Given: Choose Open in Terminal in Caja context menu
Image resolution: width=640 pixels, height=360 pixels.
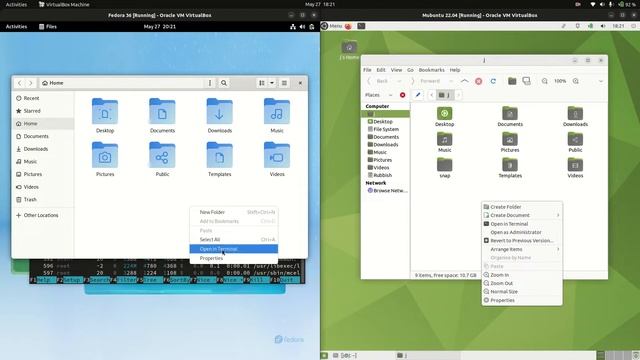Looking at the screenshot, I should click(x=522, y=224).
